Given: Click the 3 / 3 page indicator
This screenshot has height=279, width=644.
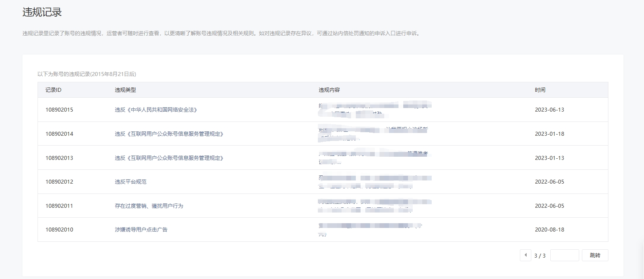Looking at the screenshot, I should pos(540,256).
